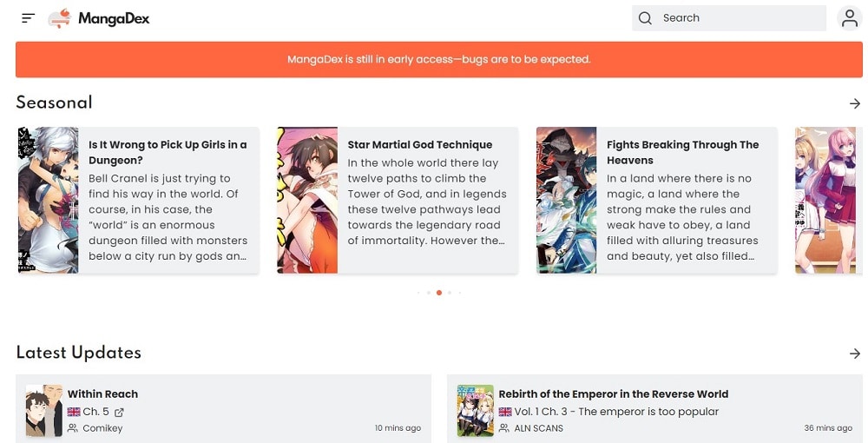Go to first carousel page dot
Image resolution: width=868 pixels, height=443 pixels.
(x=418, y=293)
